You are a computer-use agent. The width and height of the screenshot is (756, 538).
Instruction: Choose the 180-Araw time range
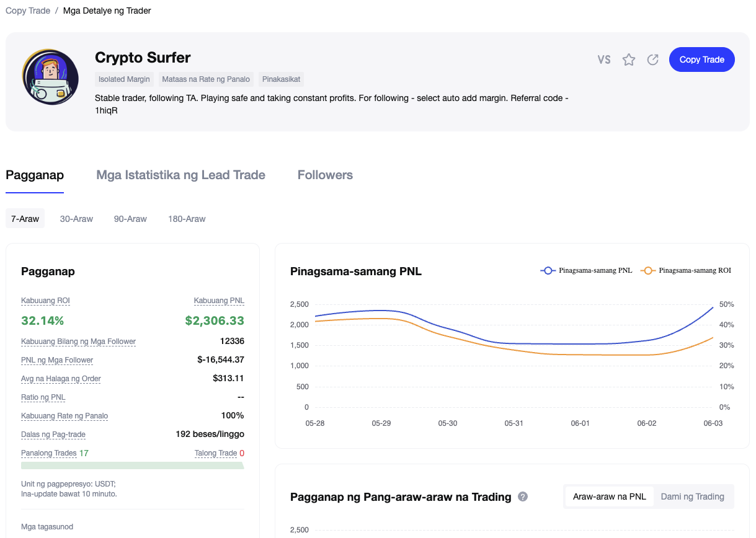pyautogui.click(x=187, y=219)
